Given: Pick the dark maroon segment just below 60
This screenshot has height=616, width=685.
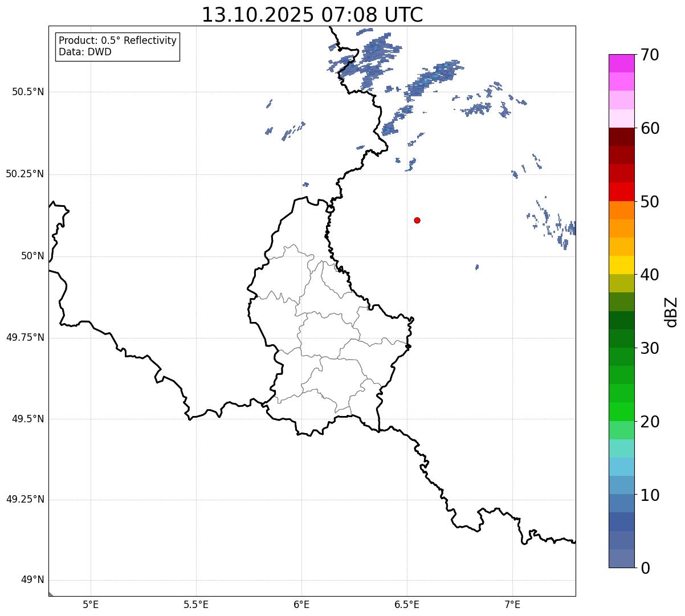Looking at the screenshot, I should 621,137.
